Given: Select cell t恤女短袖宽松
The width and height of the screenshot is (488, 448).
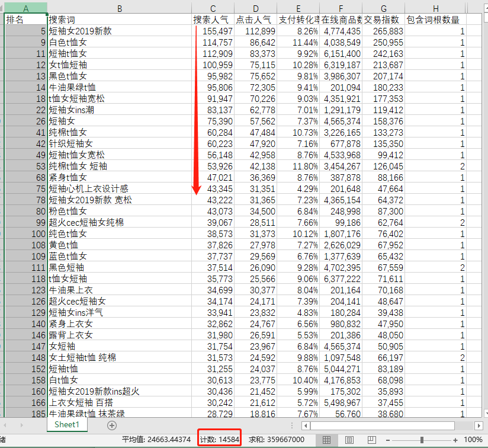Looking at the screenshot, I should 120,99.
